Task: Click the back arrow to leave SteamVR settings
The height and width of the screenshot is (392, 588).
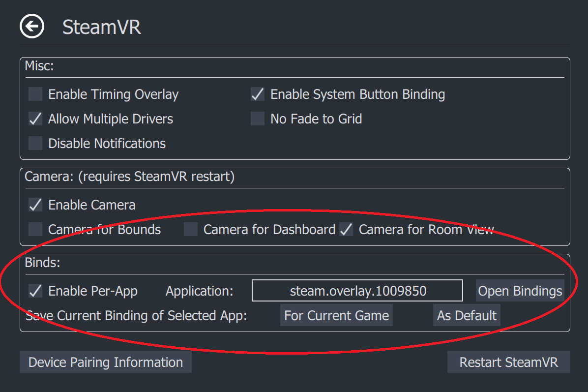Action: tap(31, 27)
